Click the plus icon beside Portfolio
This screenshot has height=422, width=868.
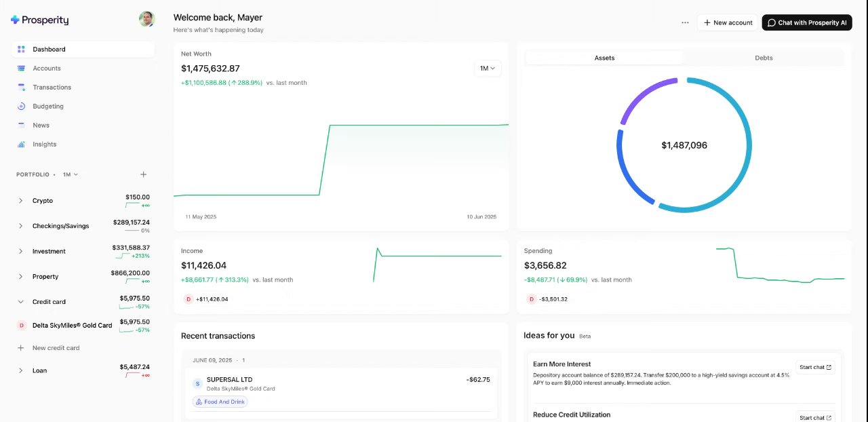[143, 175]
